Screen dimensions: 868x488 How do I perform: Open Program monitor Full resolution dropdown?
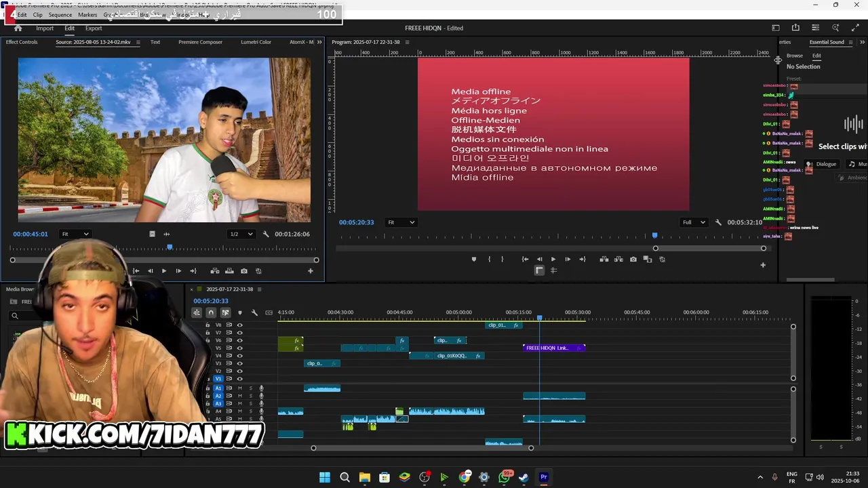[694, 222]
